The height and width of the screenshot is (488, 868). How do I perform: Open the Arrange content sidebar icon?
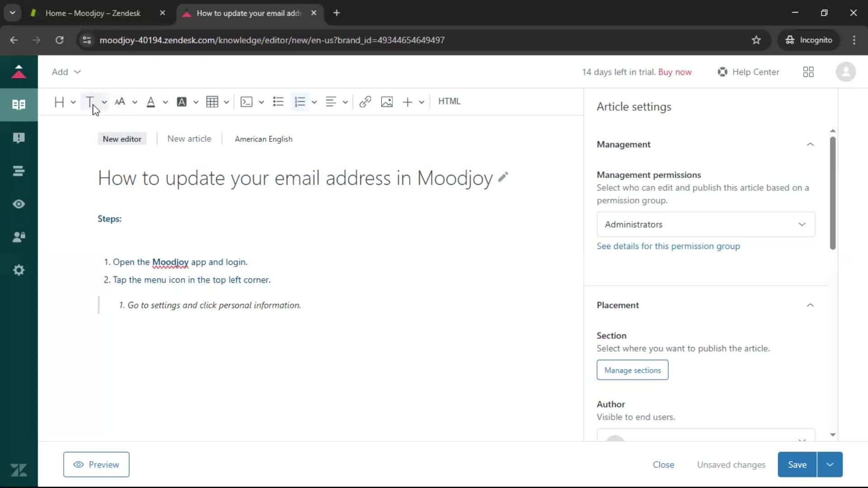point(19,171)
